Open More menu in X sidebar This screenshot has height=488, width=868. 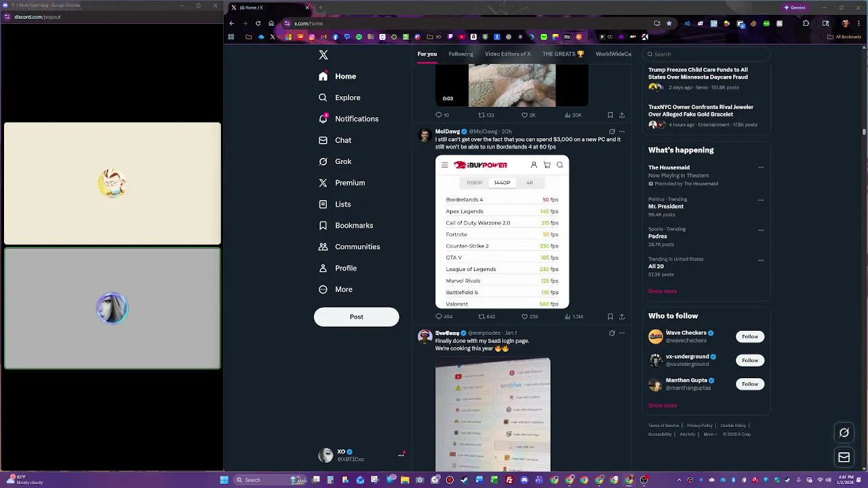point(336,289)
